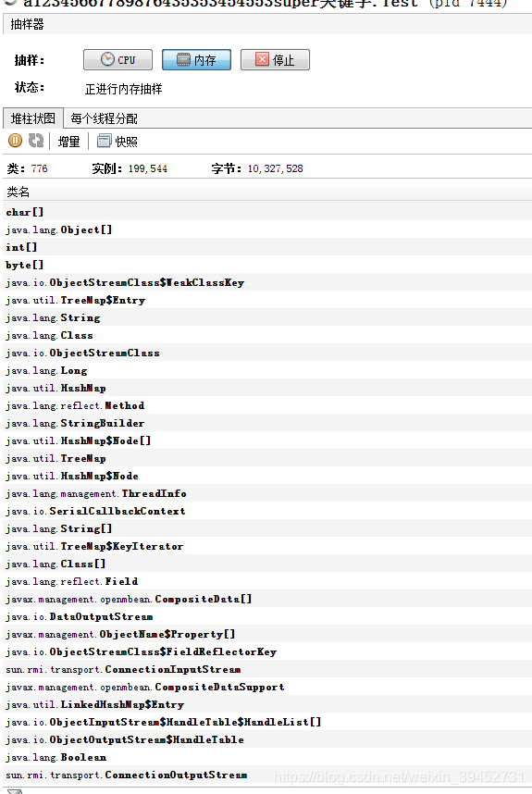The image size is (532, 794).
Task: Refresh results with the arrows icon
Action: [36, 141]
